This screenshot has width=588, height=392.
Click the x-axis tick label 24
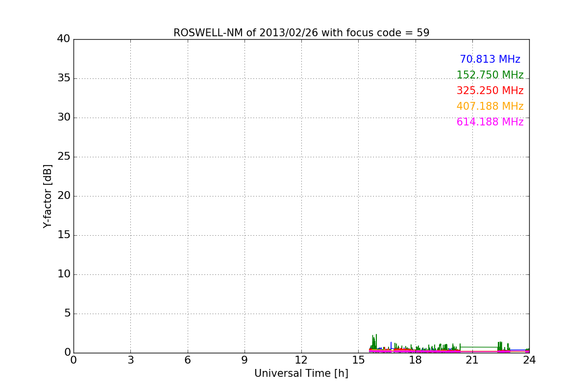[529, 360]
